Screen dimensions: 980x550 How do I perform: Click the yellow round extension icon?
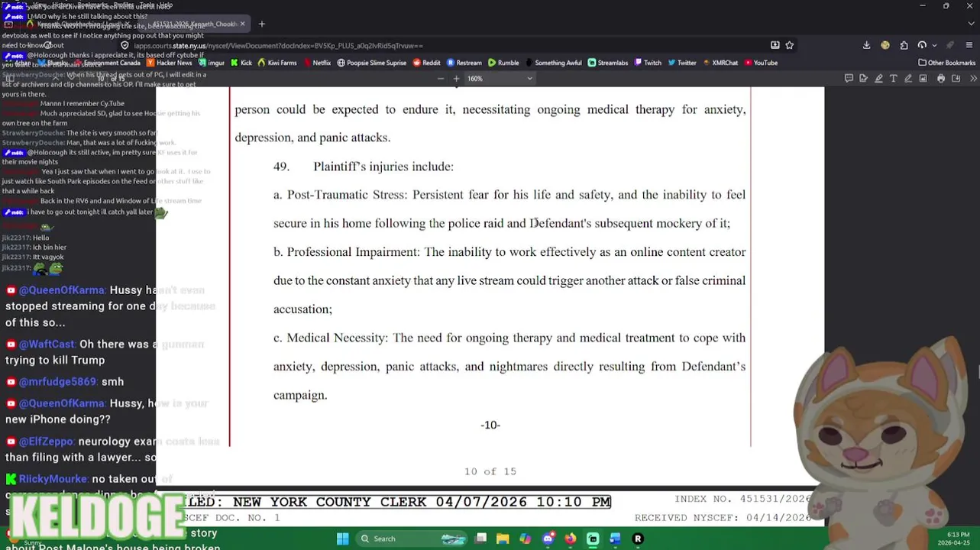[x=885, y=45]
